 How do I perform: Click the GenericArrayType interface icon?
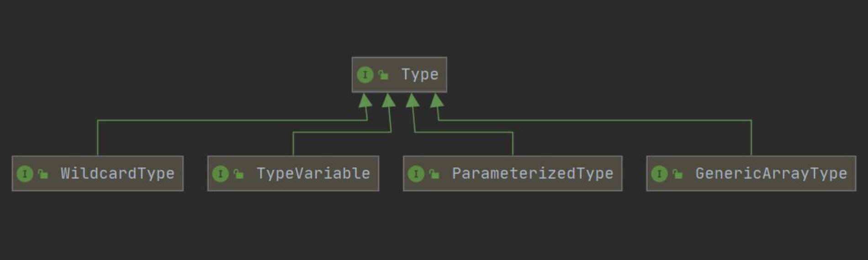(x=659, y=174)
